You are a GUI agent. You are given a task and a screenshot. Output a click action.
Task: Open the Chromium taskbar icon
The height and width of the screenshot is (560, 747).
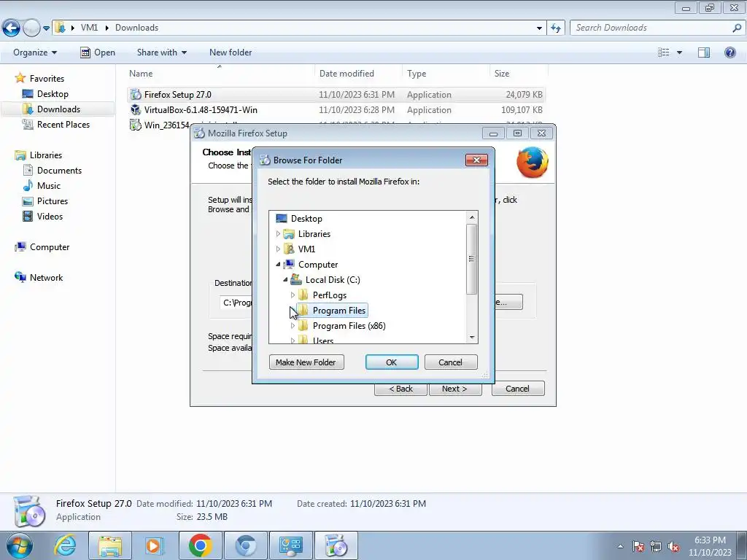tap(245, 545)
